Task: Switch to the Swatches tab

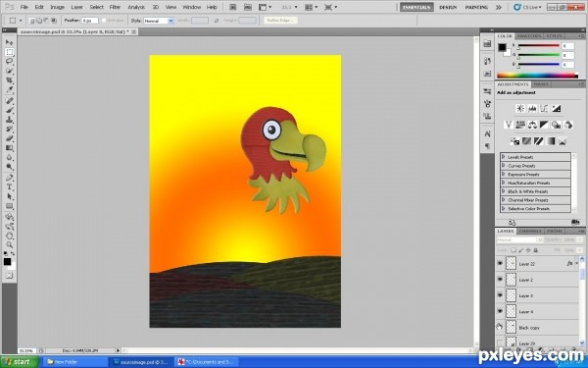Action: click(x=529, y=36)
